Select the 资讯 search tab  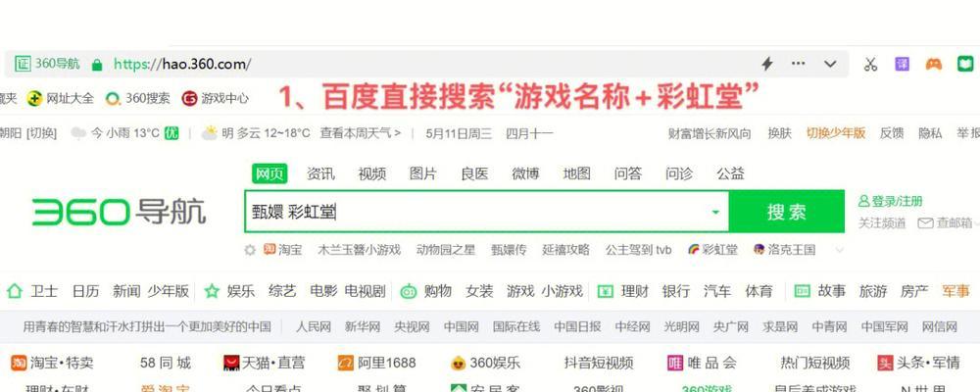click(320, 173)
